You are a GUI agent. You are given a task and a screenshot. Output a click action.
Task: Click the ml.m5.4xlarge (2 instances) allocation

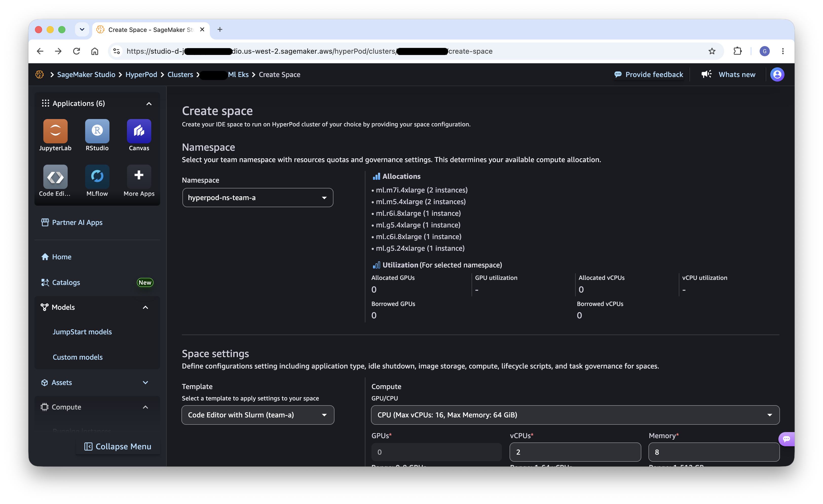pos(421,202)
